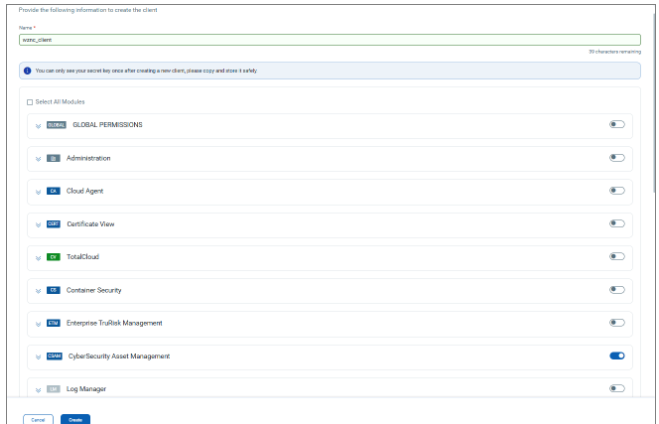659x424 pixels.
Task: Click the Cloud Agent CA badge icon
Action: click(x=53, y=191)
